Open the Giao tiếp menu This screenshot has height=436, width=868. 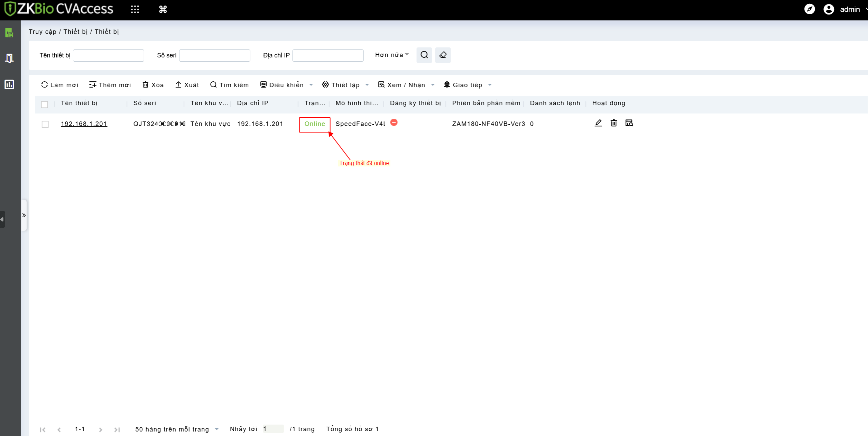[467, 85]
